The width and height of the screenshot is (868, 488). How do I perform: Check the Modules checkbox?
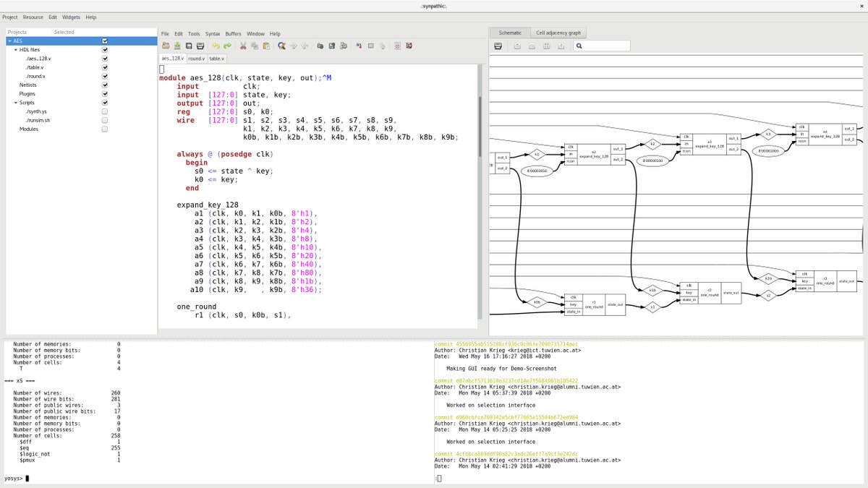(x=105, y=129)
